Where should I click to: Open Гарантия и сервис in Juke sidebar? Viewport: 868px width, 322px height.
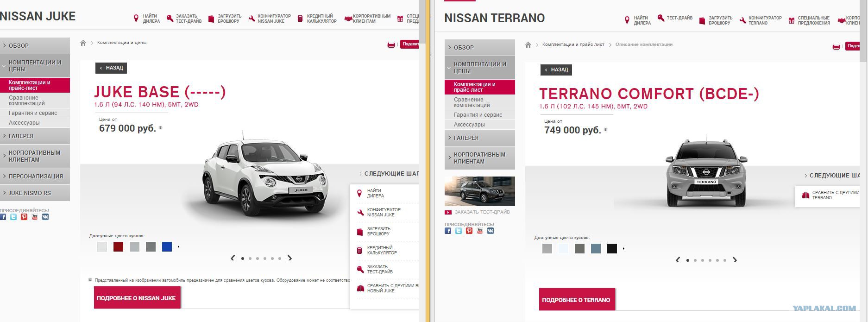35,113
